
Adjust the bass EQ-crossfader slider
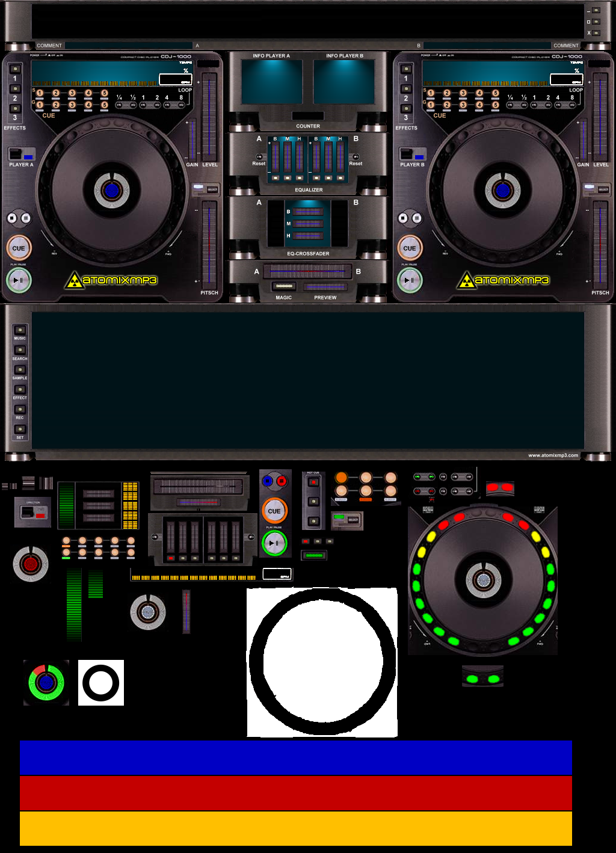(x=308, y=212)
